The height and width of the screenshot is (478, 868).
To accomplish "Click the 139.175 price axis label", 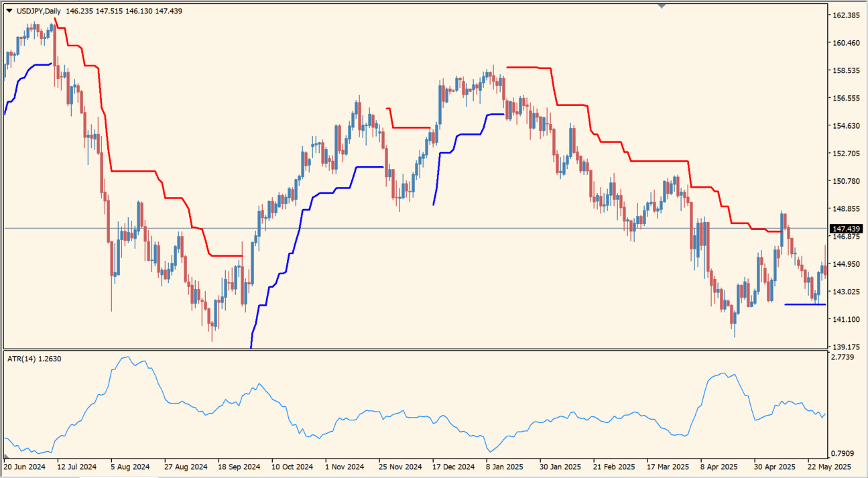I will pyautogui.click(x=846, y=347).
